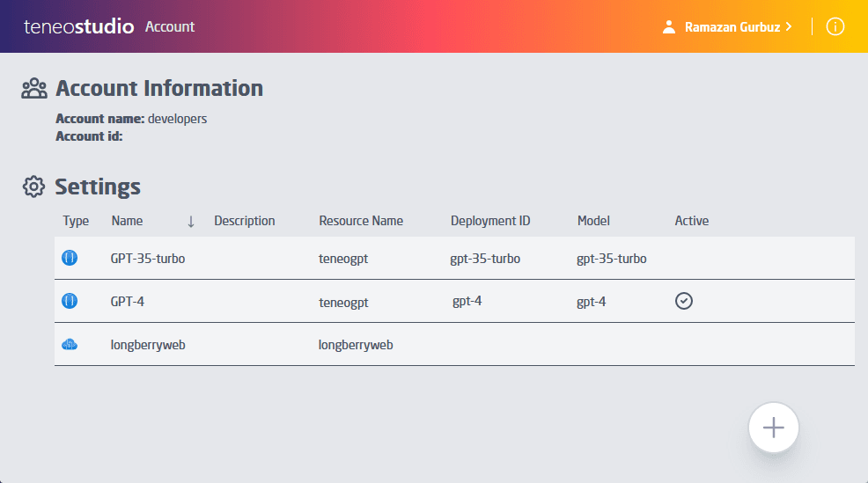This screenshot has width=868, height=483.
Task: Click the Active column header
Action: pyautogui.click(x=691, y=221)
